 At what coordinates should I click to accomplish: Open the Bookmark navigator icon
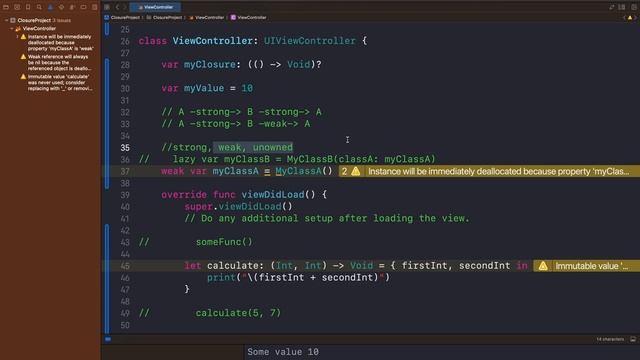click(28, 7)
